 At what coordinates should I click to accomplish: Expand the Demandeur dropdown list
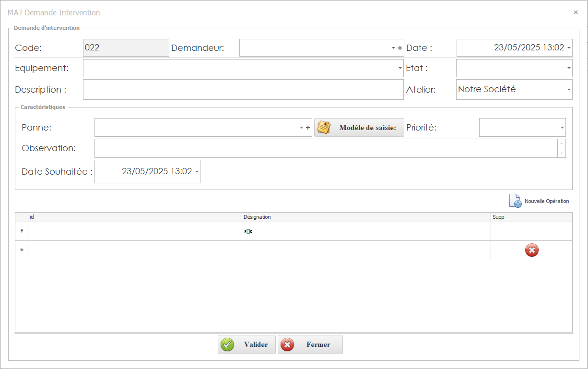tap(393, 48)
